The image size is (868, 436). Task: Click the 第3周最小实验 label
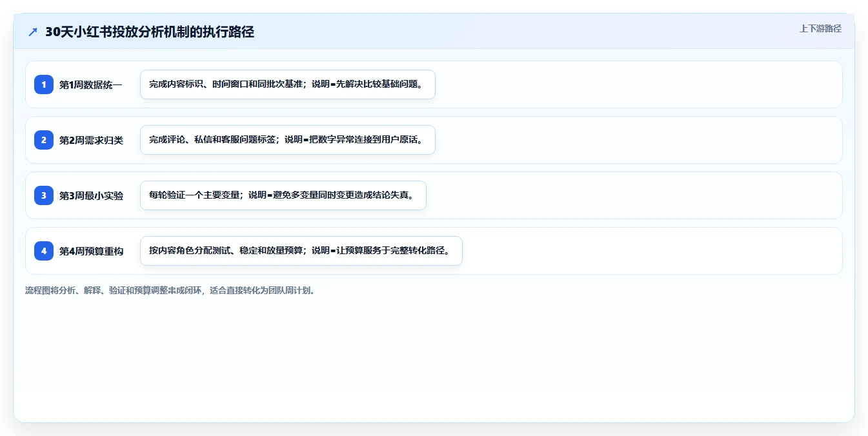pos(91,195)
